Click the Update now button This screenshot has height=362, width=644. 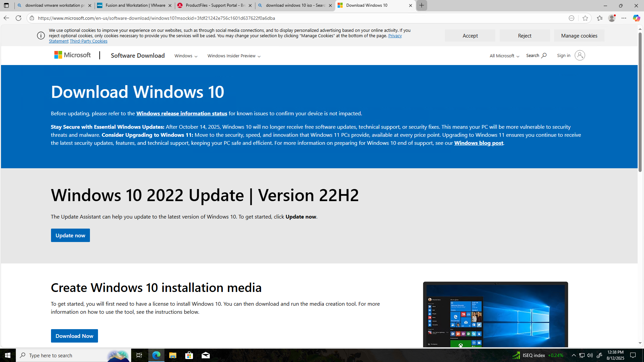click(70, 235)
